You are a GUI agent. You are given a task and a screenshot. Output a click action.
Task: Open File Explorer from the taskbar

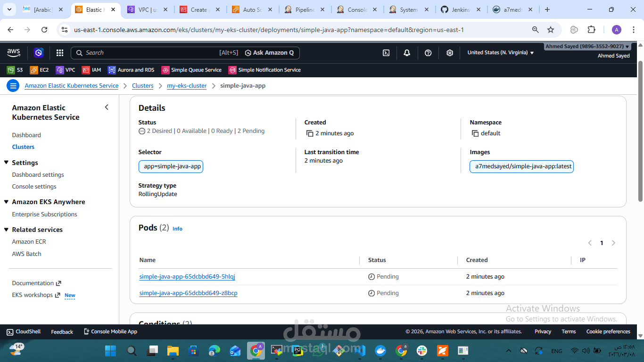(x=173, y=350)
